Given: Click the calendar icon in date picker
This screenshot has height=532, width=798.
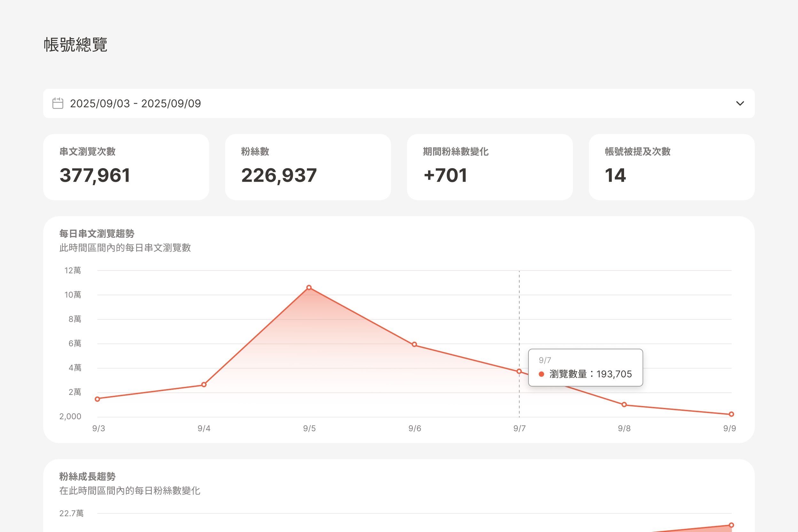Looking at the screenshot, I should coord(58,104).
